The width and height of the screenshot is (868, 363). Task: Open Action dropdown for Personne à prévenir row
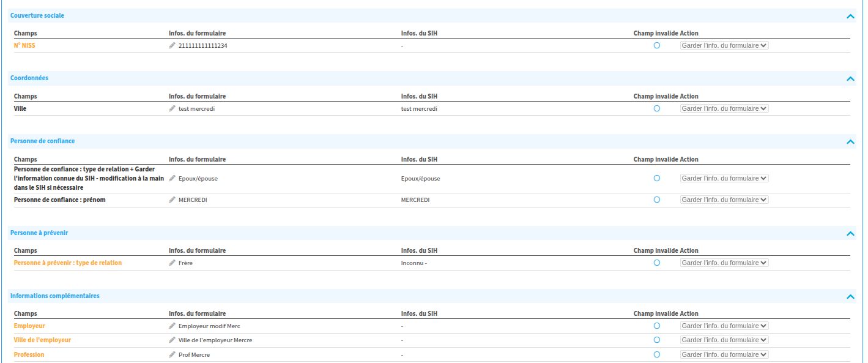click(724, 263)
